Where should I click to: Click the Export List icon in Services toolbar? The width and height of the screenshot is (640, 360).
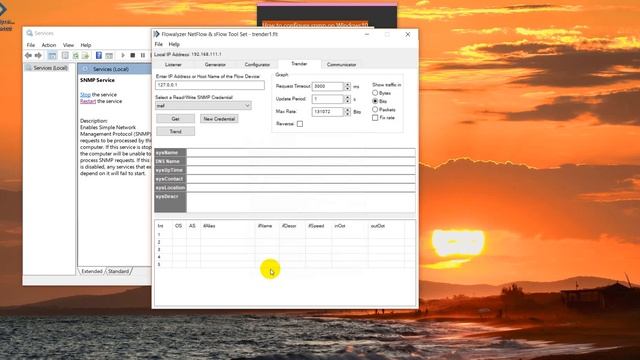point(85,55)
